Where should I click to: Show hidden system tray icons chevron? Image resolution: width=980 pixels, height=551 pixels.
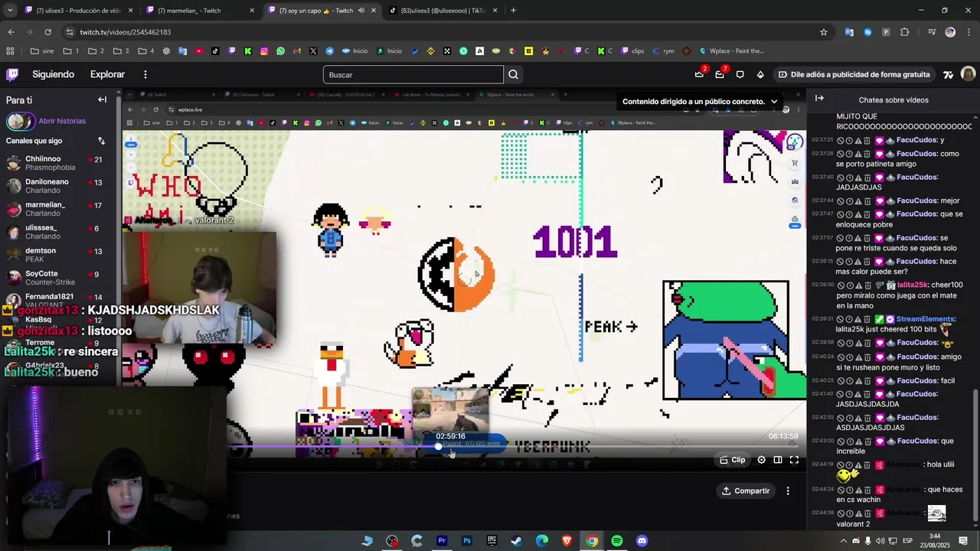pyautogui.click(x=844, y=541)
